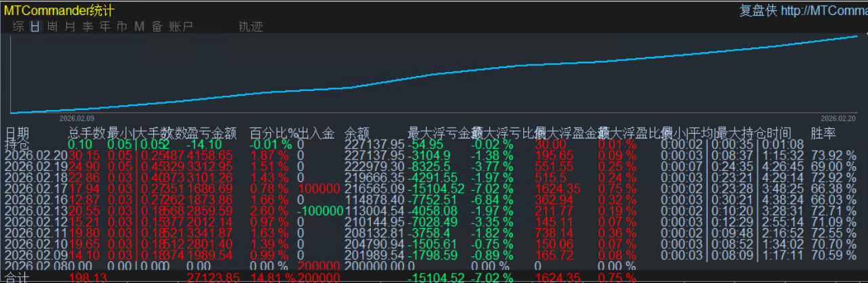Open the 复盘侠 http://MTComma link
Viewport: 868px width, 283px height.
click(x=803, y=10)
